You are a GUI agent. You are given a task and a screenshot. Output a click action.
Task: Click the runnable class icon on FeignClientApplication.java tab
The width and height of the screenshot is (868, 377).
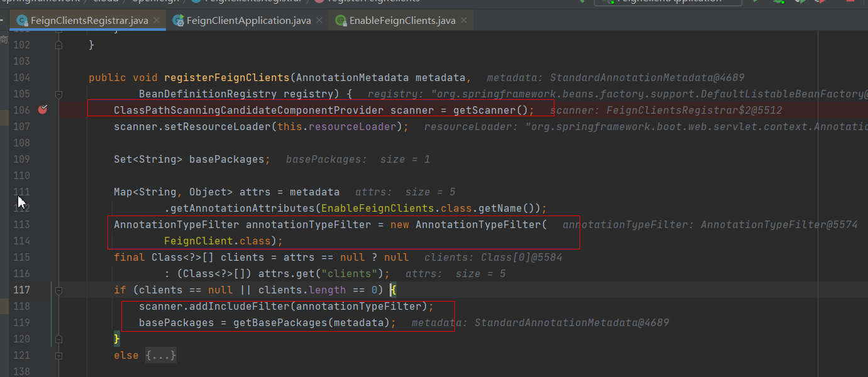point(179,21)
